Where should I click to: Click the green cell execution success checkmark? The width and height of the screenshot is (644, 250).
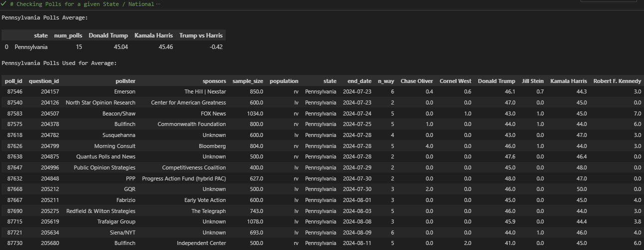click(x=3, y=4)
